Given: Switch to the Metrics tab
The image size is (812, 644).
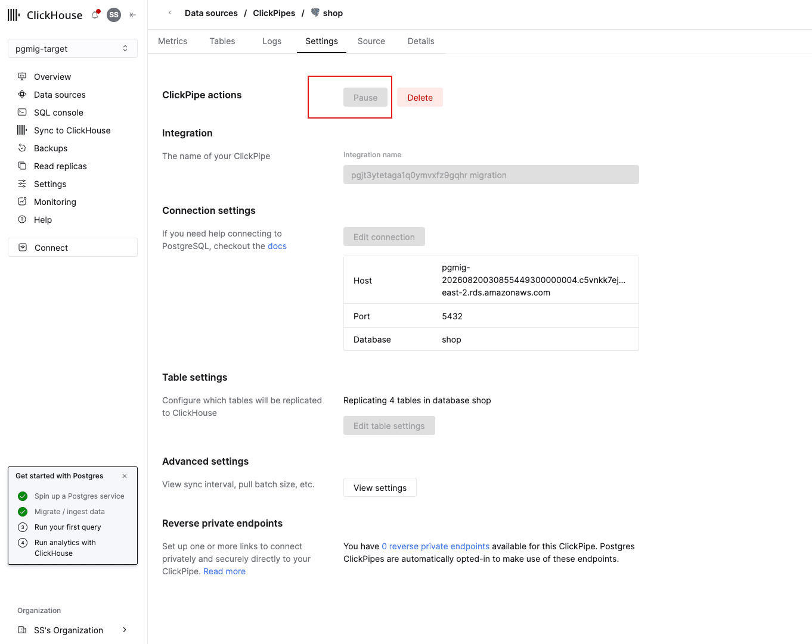Looking at the screenshot, I should click(173, 41).
